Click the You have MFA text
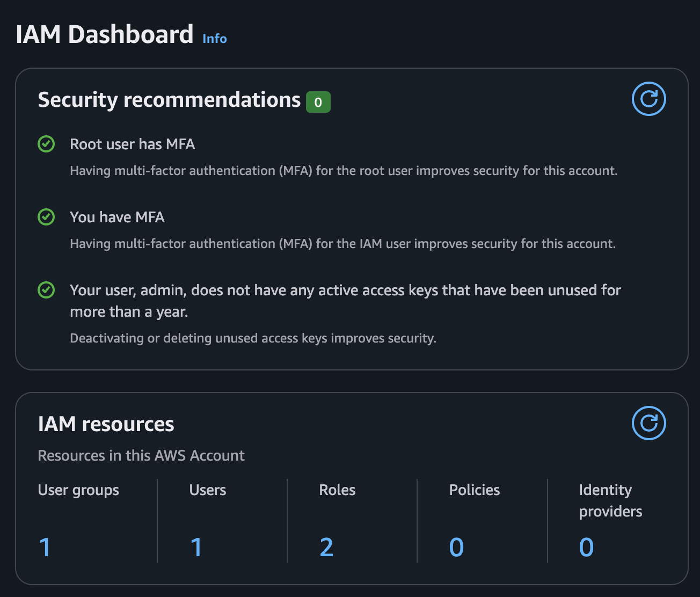Image resolution: width=700 pixels, height=597 pixels. (117, 217)
